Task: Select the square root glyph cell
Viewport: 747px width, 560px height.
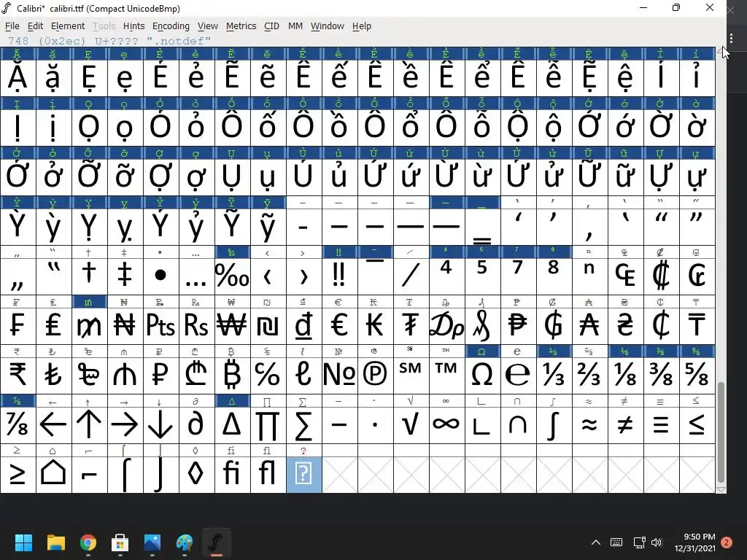Action: (x=411, y=425)
